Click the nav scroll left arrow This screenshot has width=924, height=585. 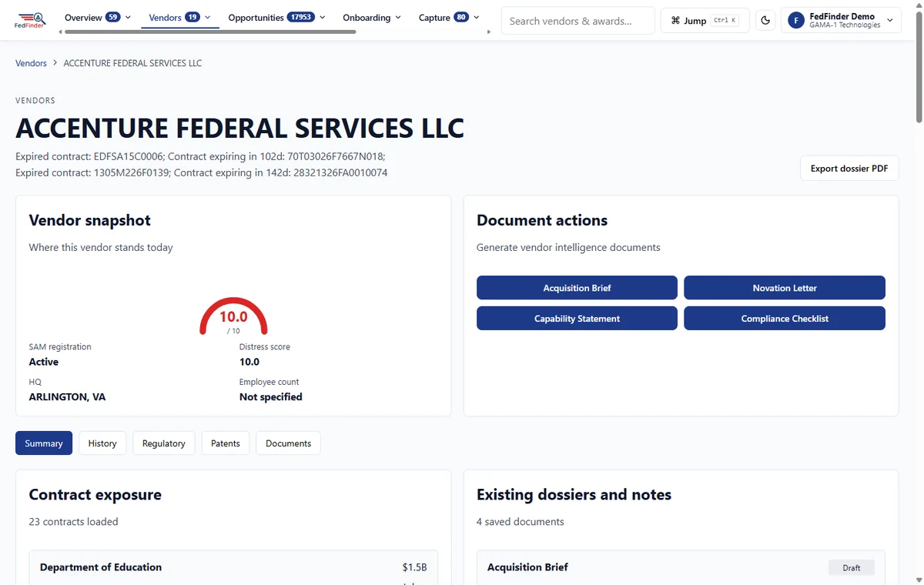coord(62,32)
